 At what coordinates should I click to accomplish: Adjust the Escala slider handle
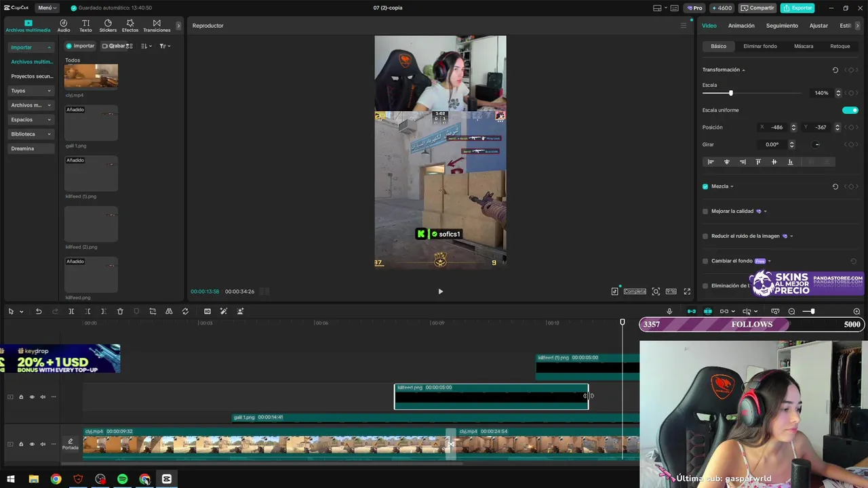[730, 93]
